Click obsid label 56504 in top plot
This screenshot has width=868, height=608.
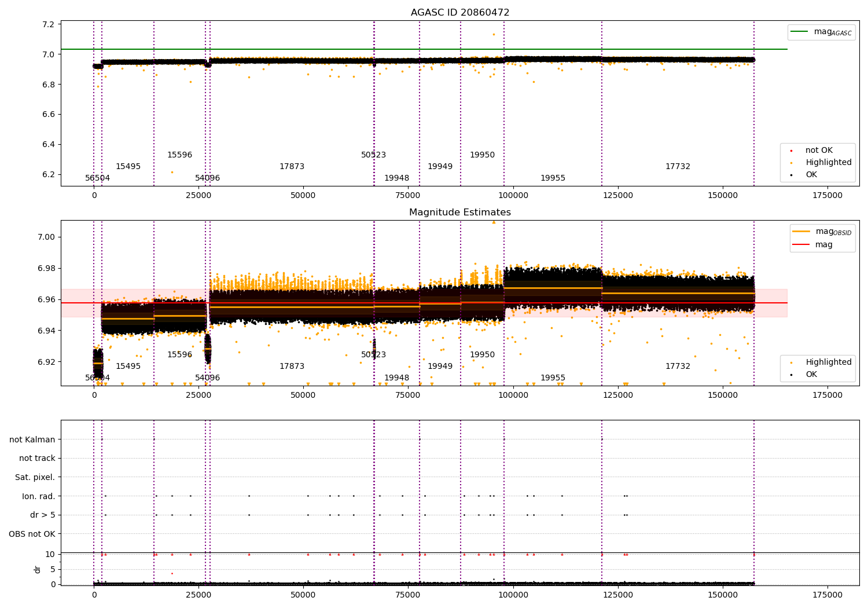(x=97, y=178)
